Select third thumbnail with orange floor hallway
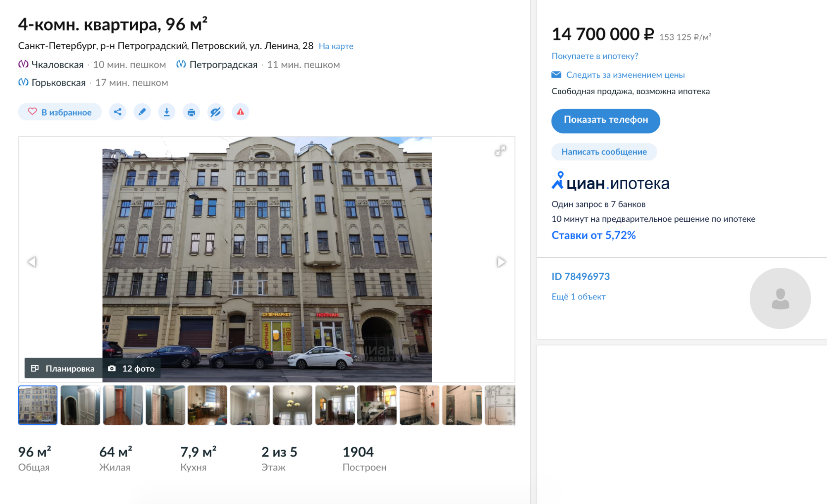The height and width of the screenshot is (504, 827). [x=123, y=405]
